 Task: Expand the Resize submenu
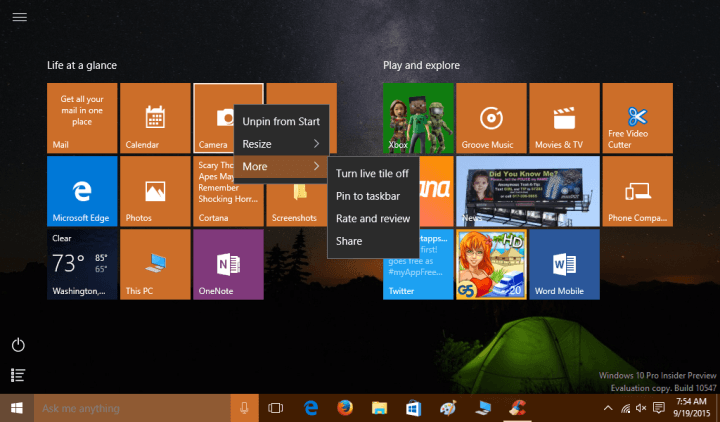click(281, 144)
